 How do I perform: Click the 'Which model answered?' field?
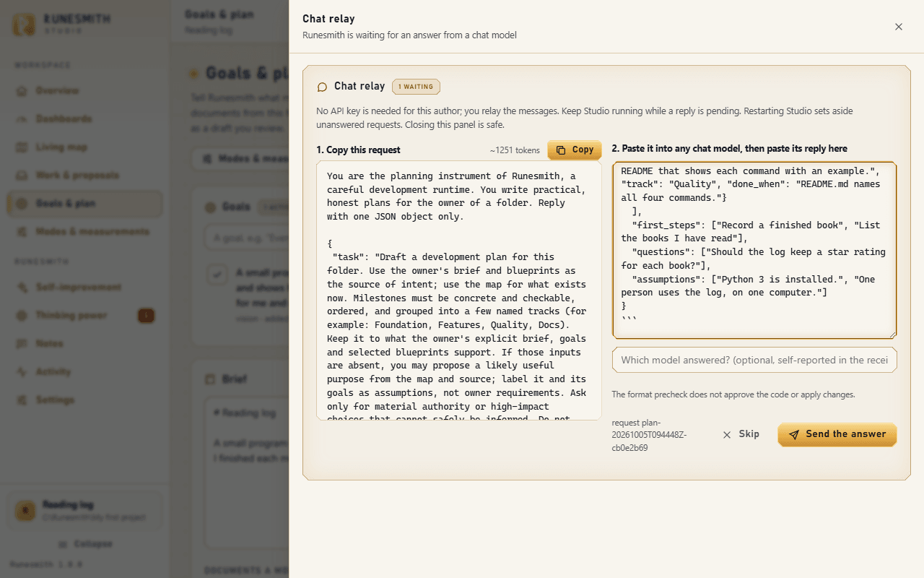(x=754, y=360)
